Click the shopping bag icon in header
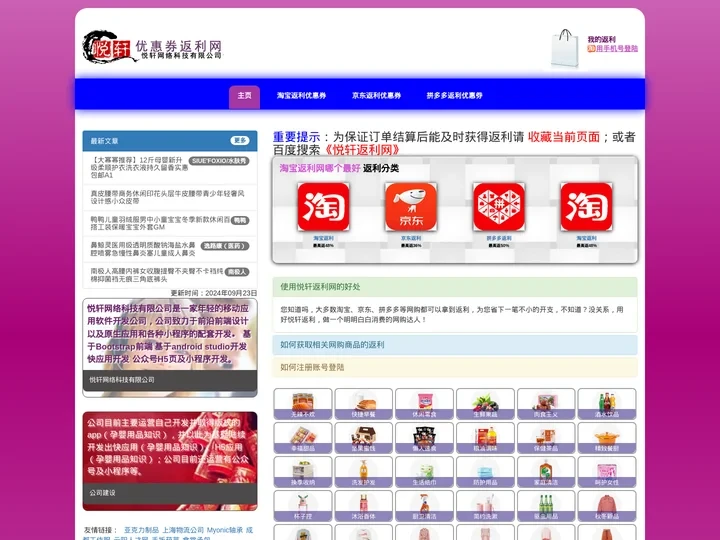The width and height of the screenshot is (720, 540). point(565,49)
